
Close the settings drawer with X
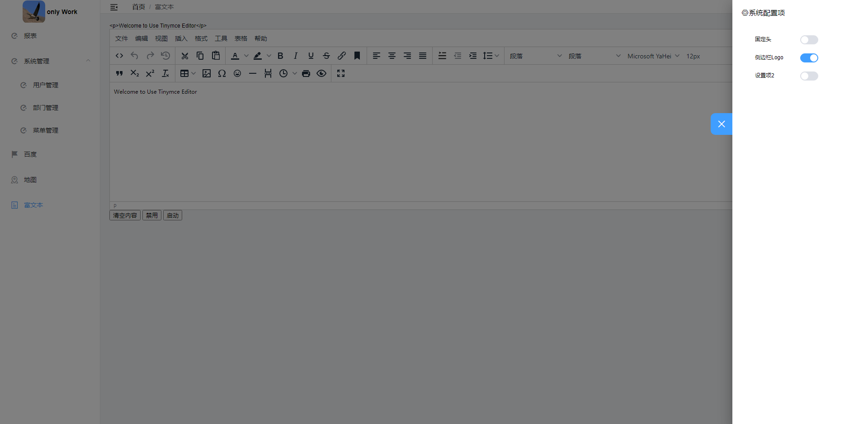tap(722, 124)
